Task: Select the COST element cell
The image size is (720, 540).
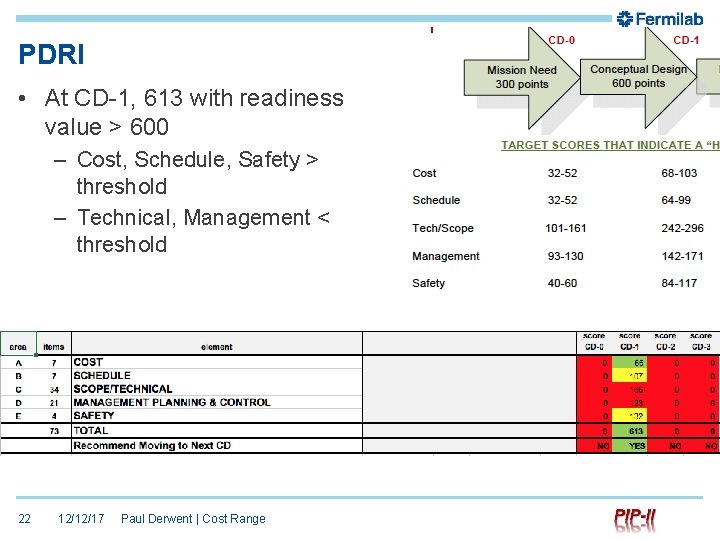Action: pos(217,362)
